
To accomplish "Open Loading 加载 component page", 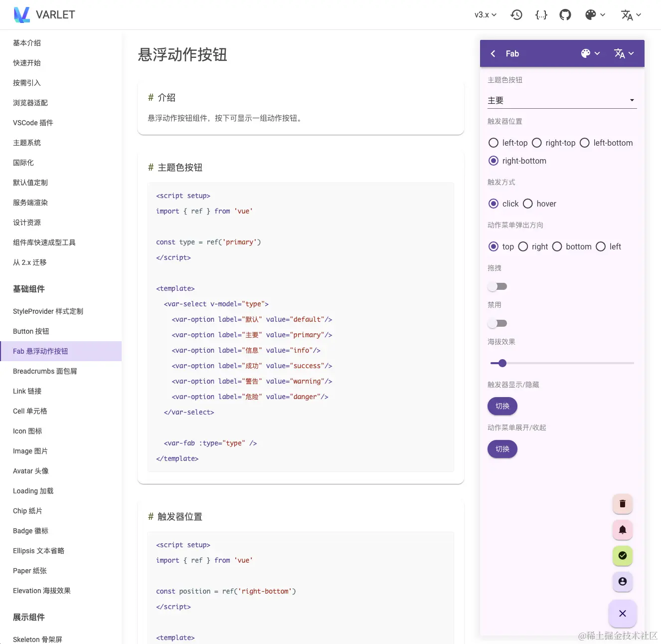I will (x=61, y=491).
